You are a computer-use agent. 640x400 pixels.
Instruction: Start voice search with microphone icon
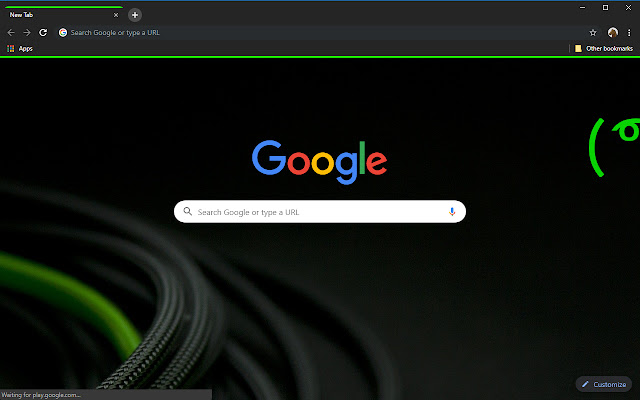tap(452, 211)
